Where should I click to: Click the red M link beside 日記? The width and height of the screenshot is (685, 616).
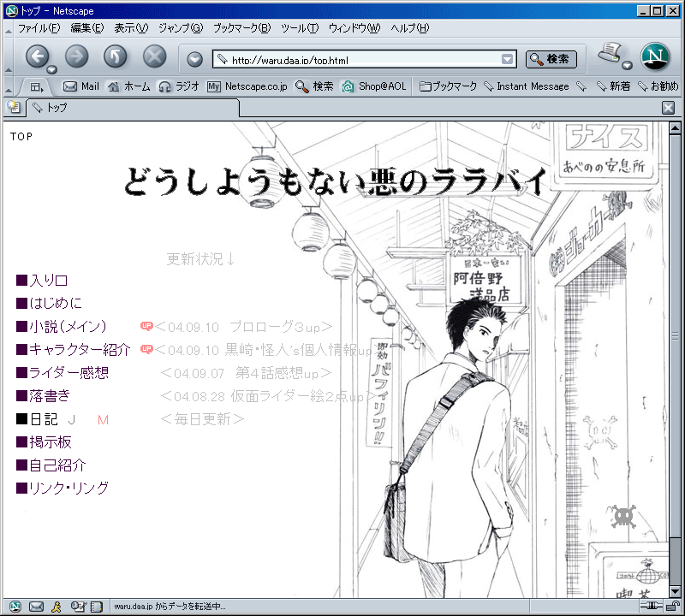[103, 420]
